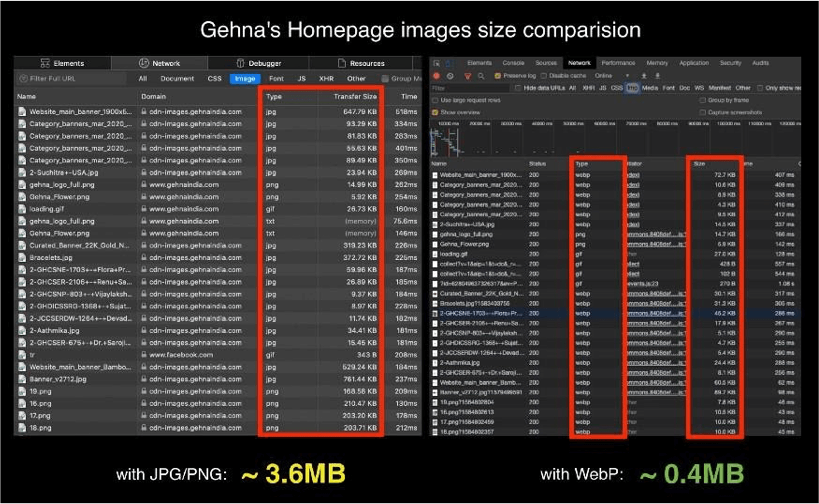Click the export HAR download arrow icon
The width and height of the screenshot is (819, 504).
point(657,76)
